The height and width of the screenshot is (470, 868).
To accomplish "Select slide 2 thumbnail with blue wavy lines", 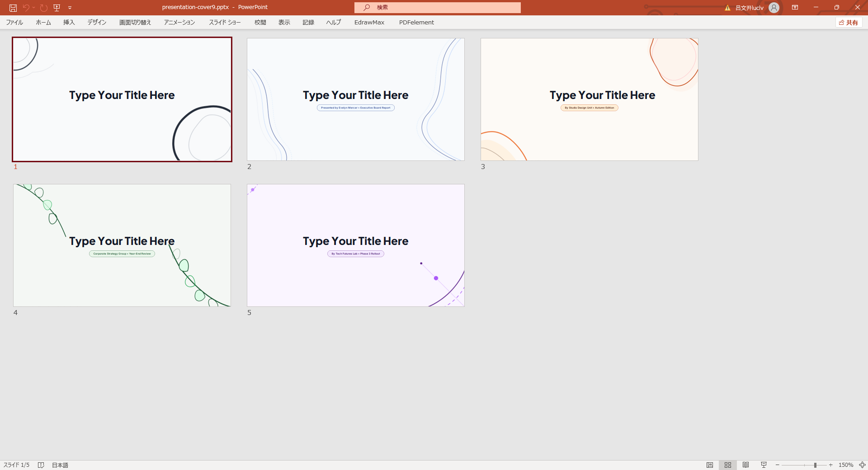I will 356,99.
